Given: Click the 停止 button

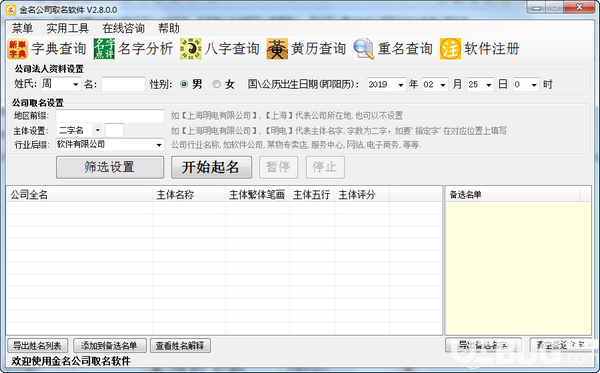Looking at the screenshot, I should pyautogui.click(x=325, y=167).
